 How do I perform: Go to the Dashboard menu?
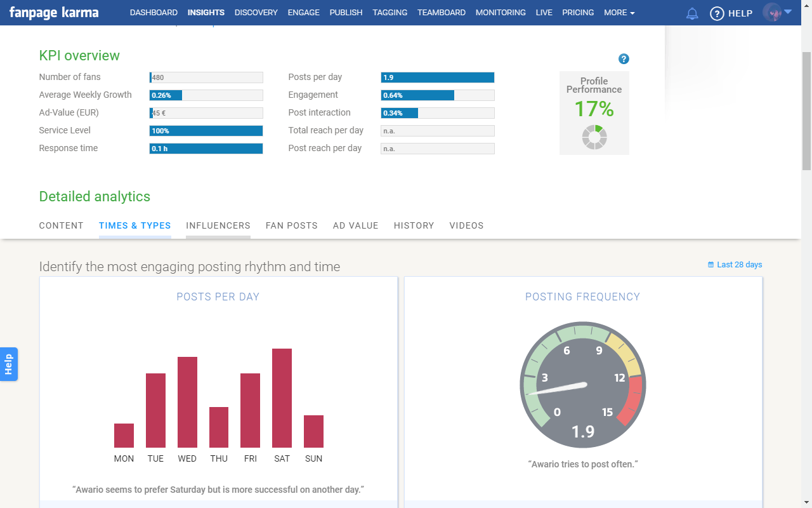click(154, 13)
